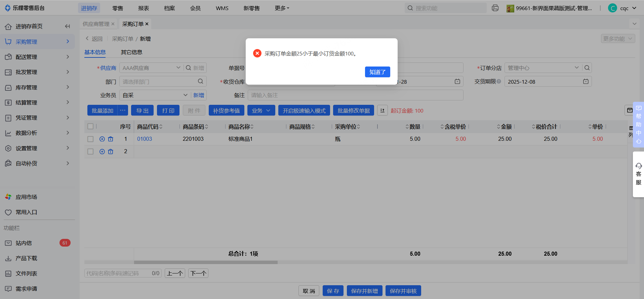Screen dimensions: 644x299
Task: Click the add-row plus icon in row 1
Action: point(102,139)
